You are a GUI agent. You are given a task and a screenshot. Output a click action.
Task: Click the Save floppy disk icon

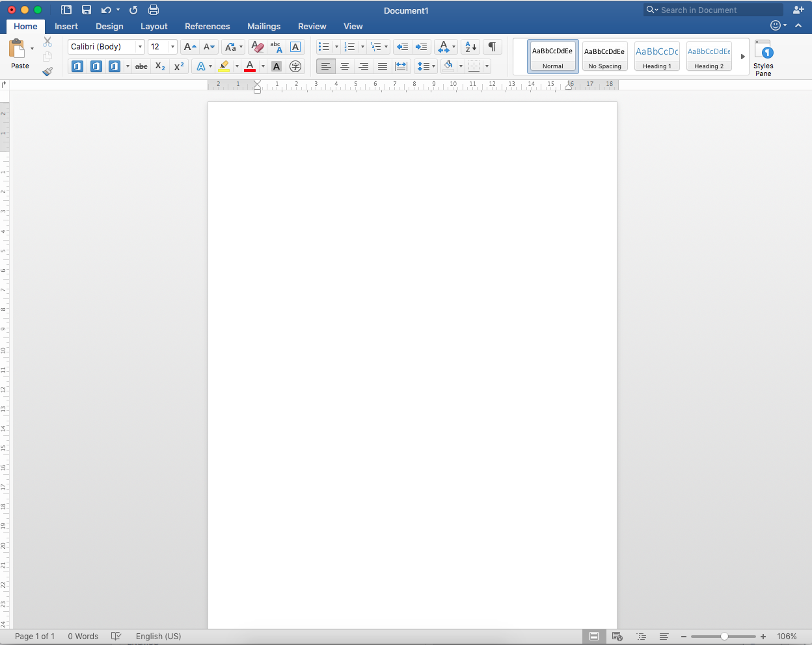[x=87, y=10]
